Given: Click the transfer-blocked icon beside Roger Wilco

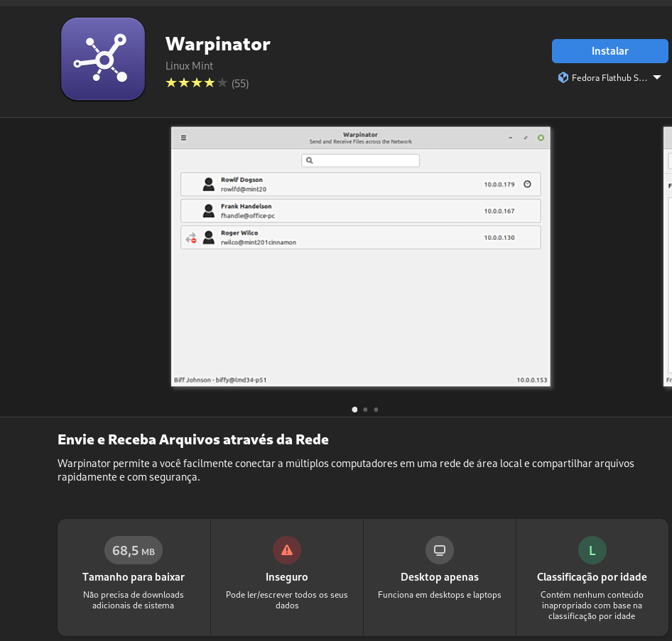Looking at the screenshot, I should tap(190, 238).
